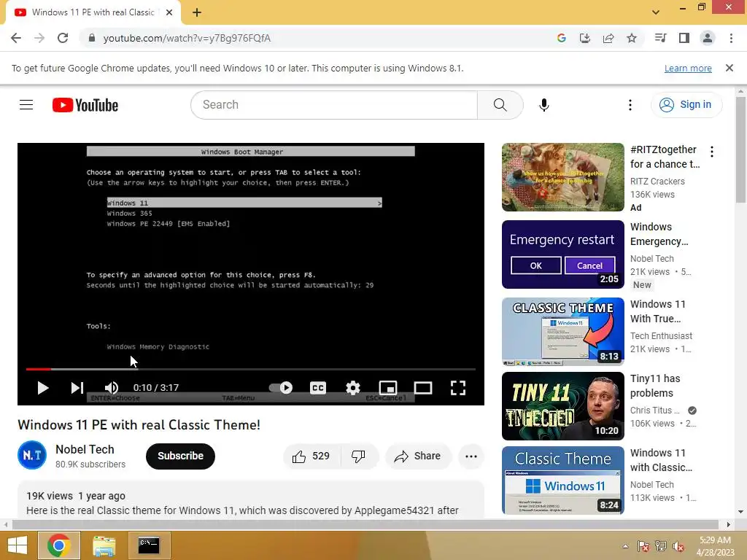Enable theater mode view
This screenshot has width=747, height=560.
coord(423,388)
